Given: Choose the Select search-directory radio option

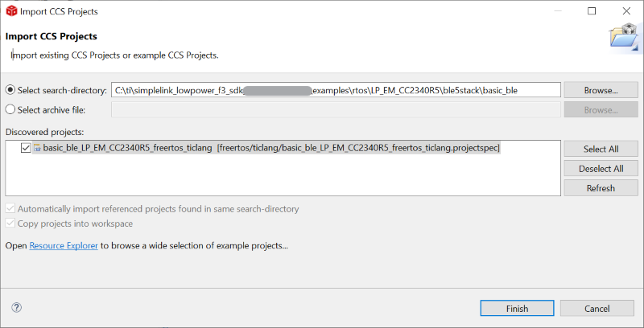Looking at the screenshot, I should pyautogui.click(x=10, y=90).
